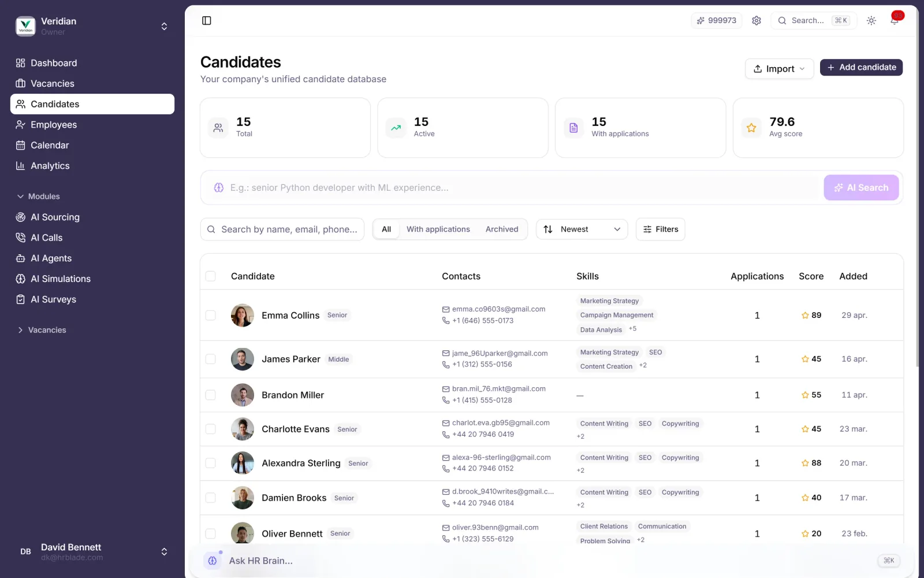This screenshot has width=924, height=578.
Task: Open AI Agents module
Action: click(x=92, y=258)
